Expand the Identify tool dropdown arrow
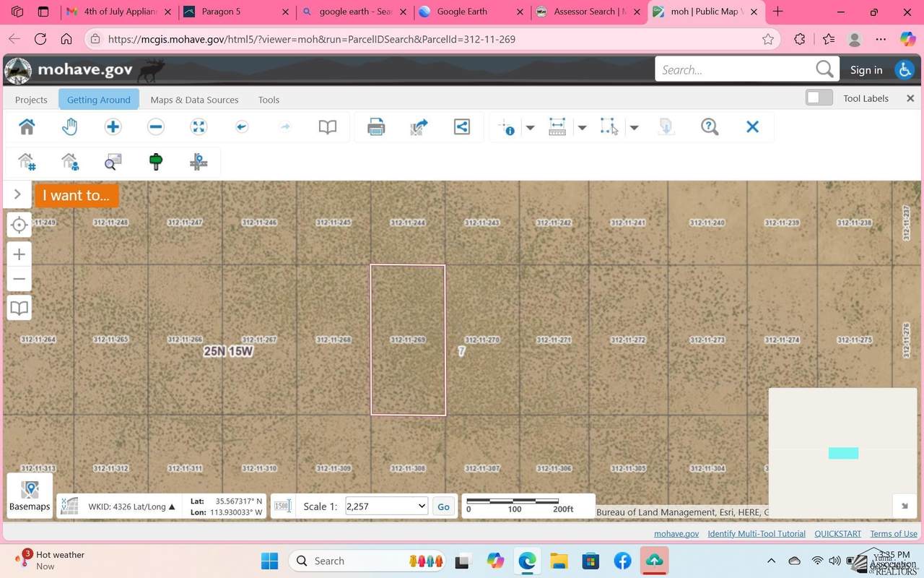The image size is (924, 578). (530, 128)
